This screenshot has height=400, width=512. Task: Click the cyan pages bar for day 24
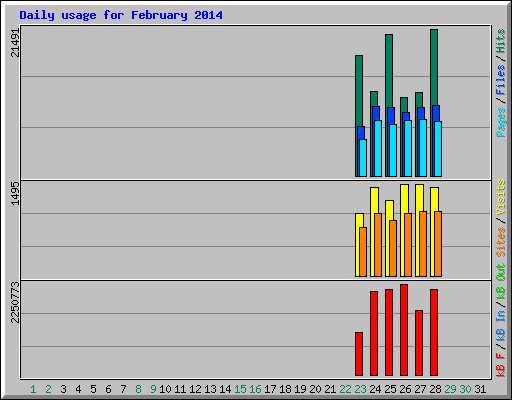[x=378, y=148]
